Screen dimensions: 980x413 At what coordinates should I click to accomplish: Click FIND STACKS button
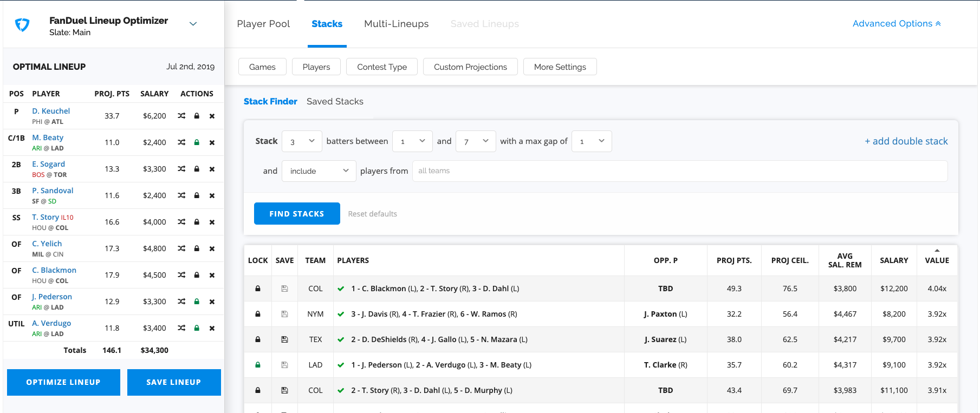click(297, 214)
